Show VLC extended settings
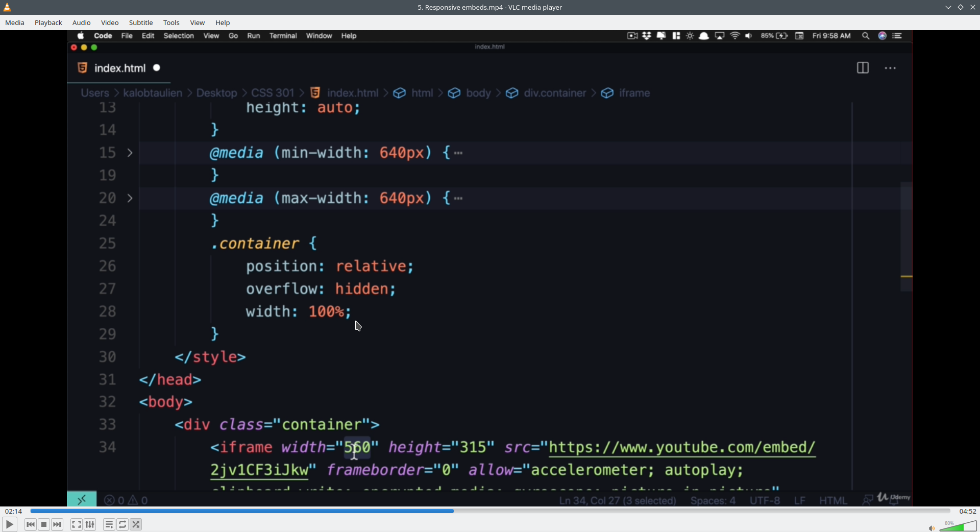Viewport: 980px width, 532px height. click(x=90, y=524)
